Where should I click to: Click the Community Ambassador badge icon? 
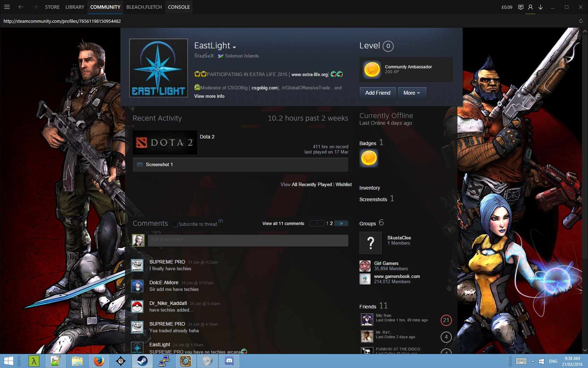point(372,70)
